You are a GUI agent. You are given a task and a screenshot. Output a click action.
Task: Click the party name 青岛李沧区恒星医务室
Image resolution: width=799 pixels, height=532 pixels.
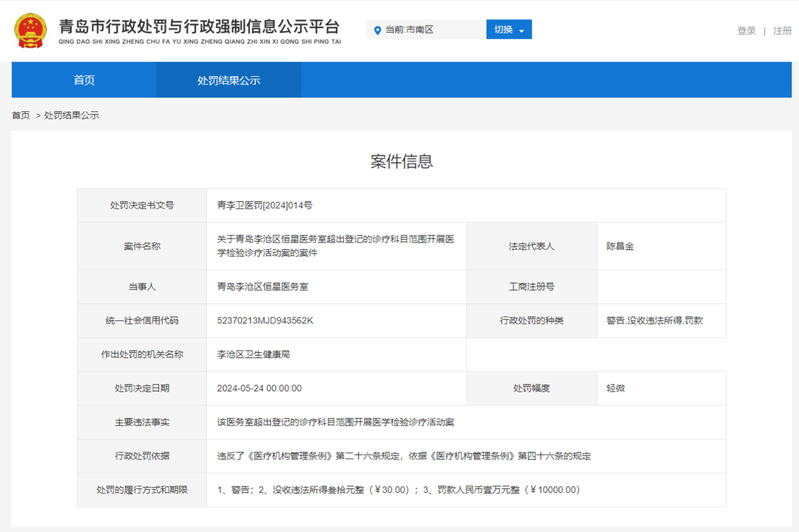pyautogui.click(x=263, y=286)
